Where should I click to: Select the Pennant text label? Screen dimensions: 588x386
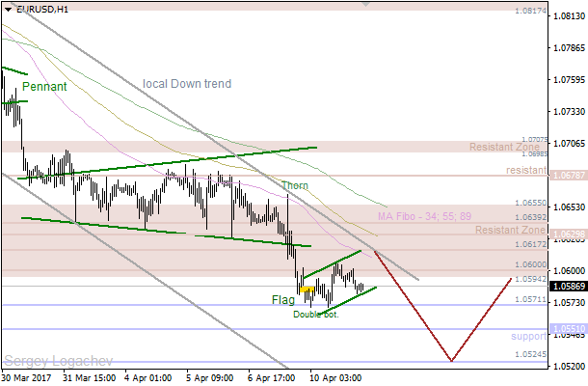(x=44, y=87)
